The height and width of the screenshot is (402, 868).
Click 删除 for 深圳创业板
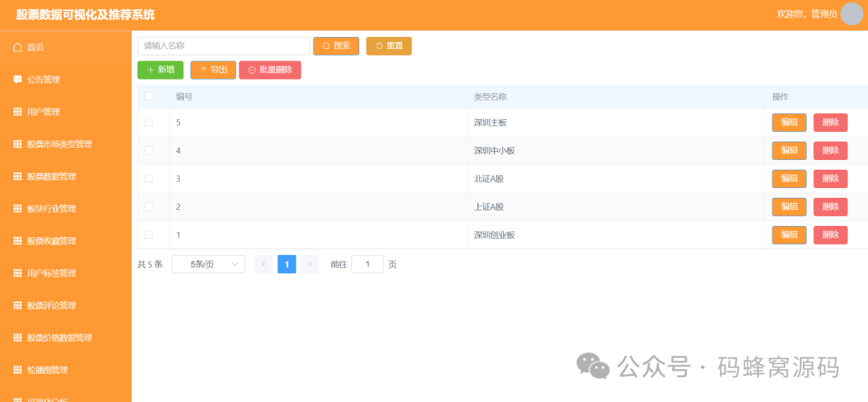point(830,235)
